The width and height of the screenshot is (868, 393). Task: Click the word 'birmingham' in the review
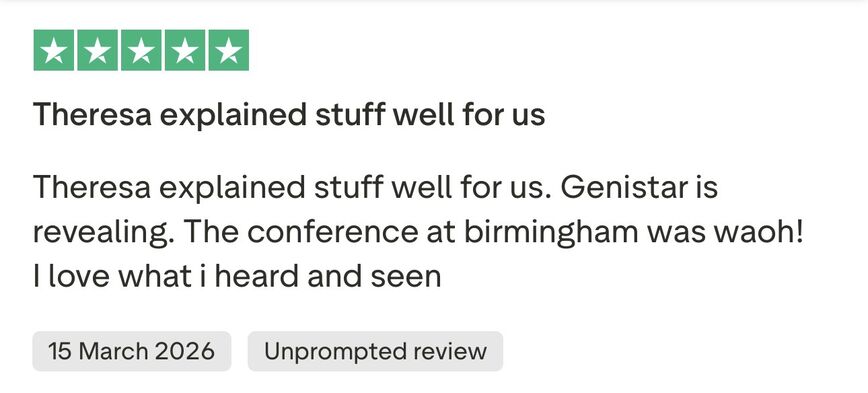pos(551,231)
